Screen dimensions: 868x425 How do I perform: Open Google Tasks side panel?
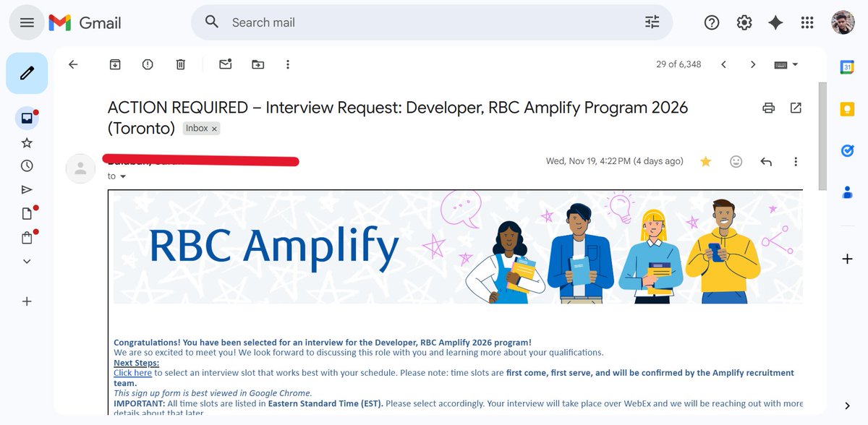tap(847, 151)
